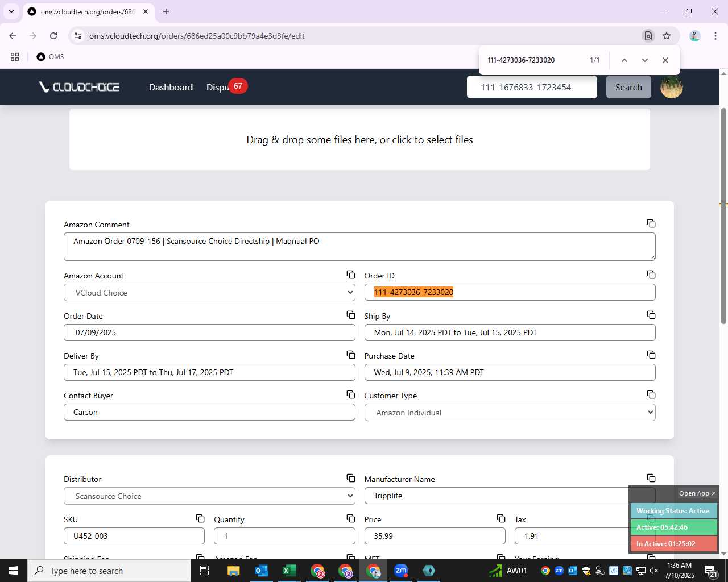Copy the Purchase Date value
This screenshot has height=582, width=728.
coord(651,355)
